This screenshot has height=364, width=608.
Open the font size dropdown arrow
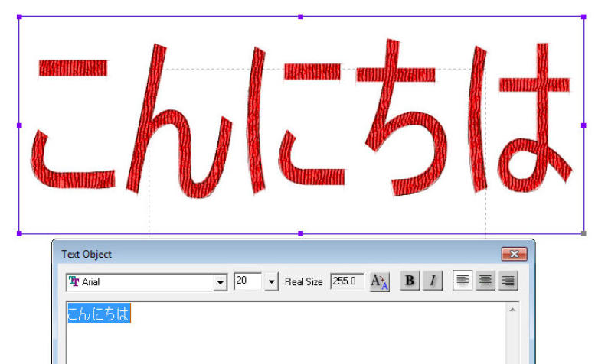pos(271,282)
